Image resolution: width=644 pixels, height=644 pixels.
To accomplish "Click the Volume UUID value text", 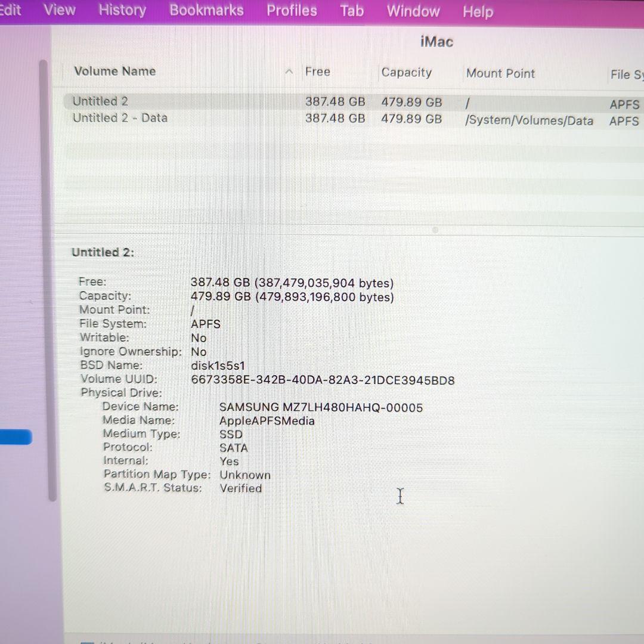I will click(x=323, y=379).
